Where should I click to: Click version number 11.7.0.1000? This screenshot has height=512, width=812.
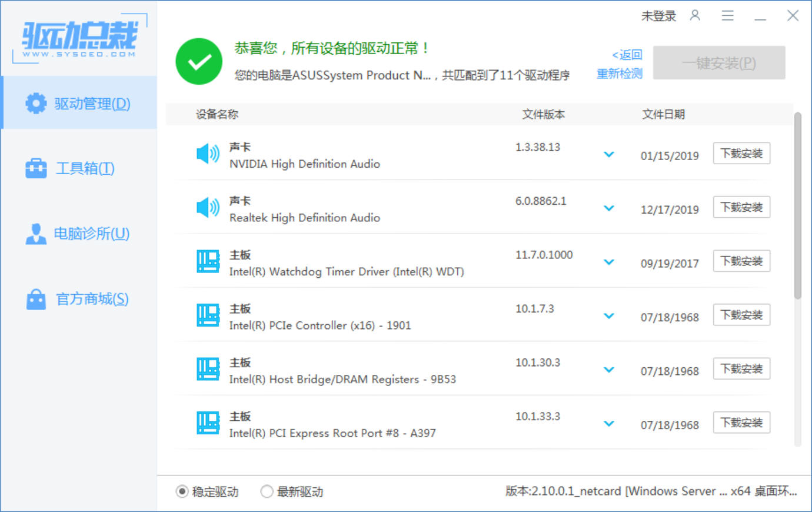(544, 255)
